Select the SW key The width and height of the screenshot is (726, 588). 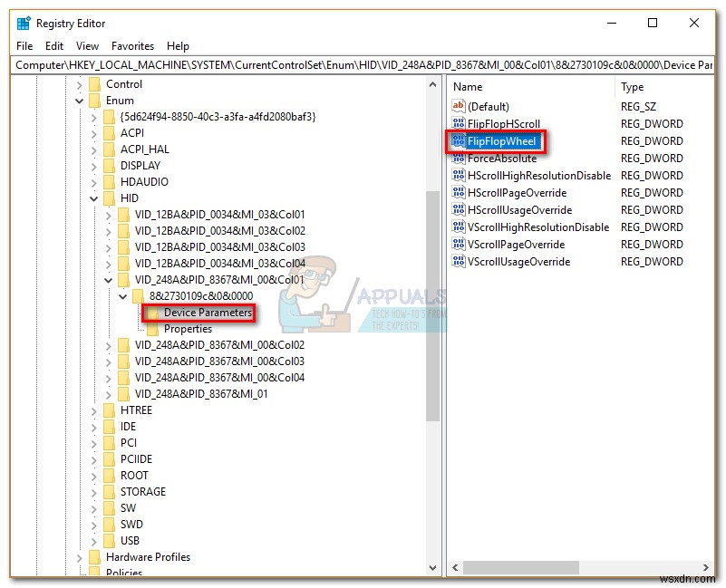(x=129, y=508)
